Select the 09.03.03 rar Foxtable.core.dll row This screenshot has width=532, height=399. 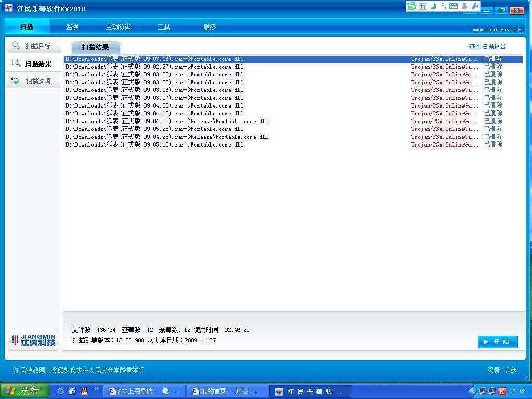[x=293, y=75]
